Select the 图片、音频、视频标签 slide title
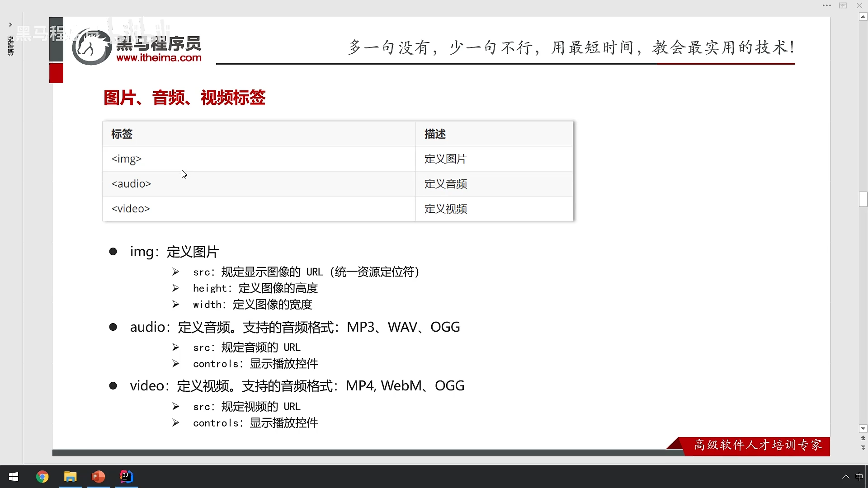 tap(184, 98)
